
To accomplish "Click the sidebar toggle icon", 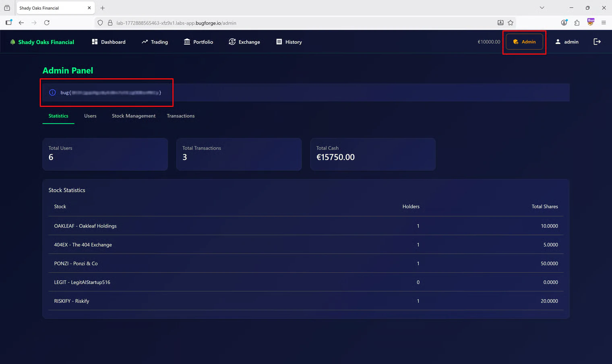I will 8,23.
